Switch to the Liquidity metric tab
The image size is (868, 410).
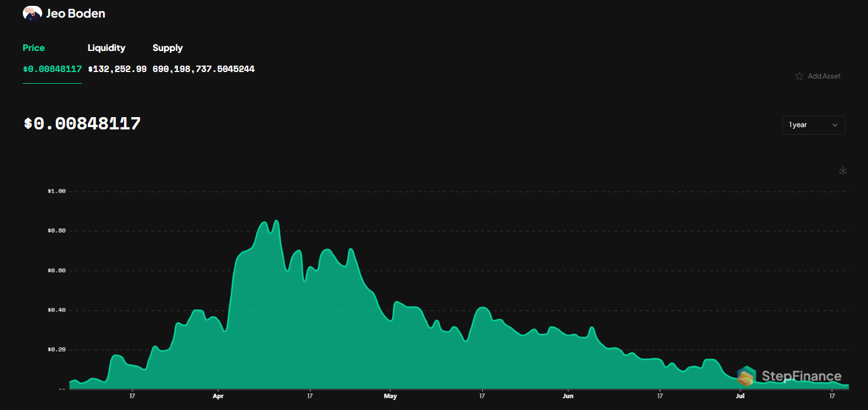pos(106,47)
